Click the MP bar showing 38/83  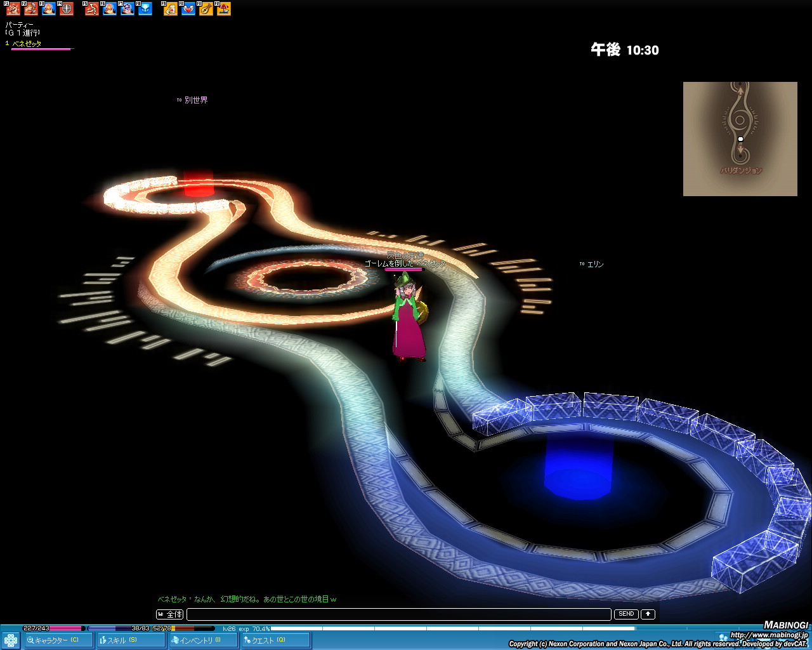(119, 628)
